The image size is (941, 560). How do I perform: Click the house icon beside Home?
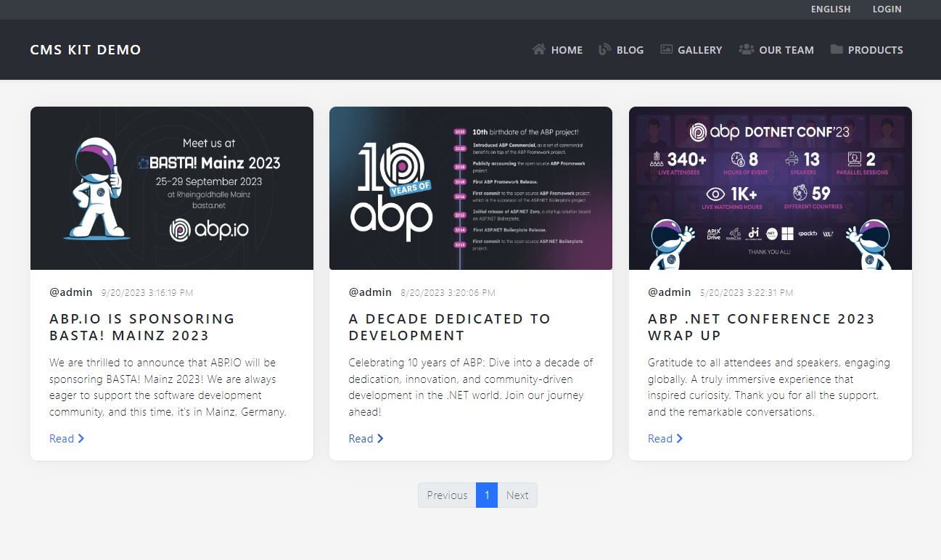click(538, 49)
